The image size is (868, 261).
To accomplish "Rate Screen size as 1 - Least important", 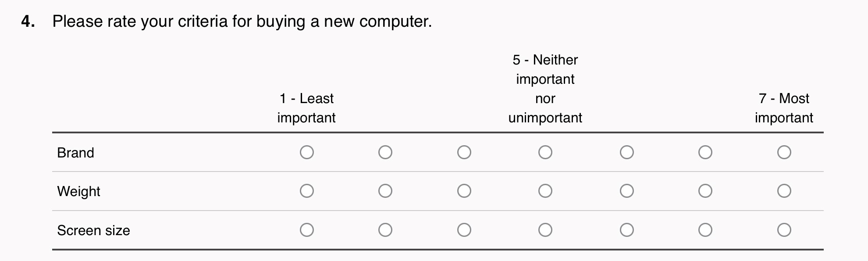I will point(306,230).
